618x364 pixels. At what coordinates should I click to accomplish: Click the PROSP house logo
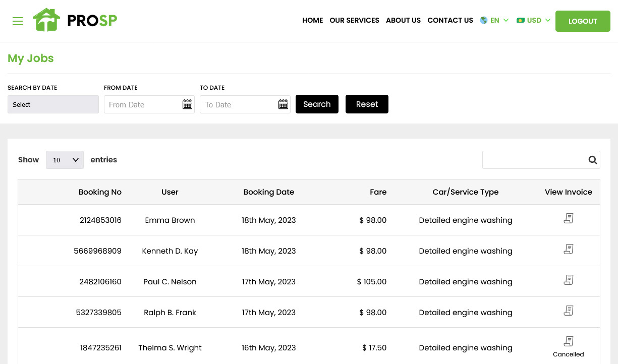click(75, 20)
